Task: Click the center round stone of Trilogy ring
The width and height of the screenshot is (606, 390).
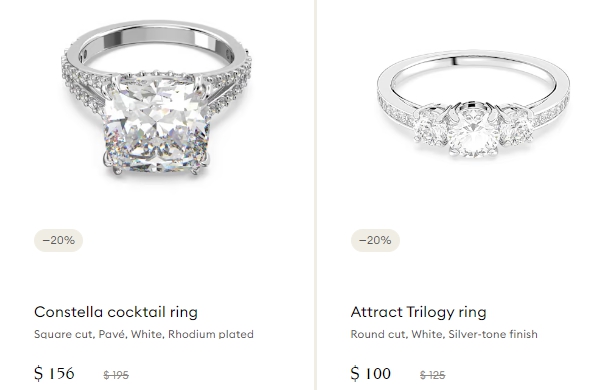Action: point(473,131)
